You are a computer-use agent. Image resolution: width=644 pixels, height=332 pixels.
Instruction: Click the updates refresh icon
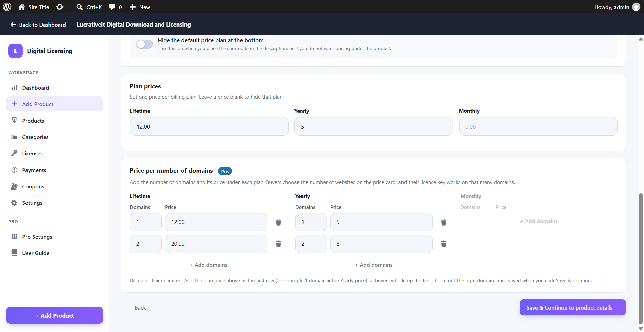coord(60,7)
